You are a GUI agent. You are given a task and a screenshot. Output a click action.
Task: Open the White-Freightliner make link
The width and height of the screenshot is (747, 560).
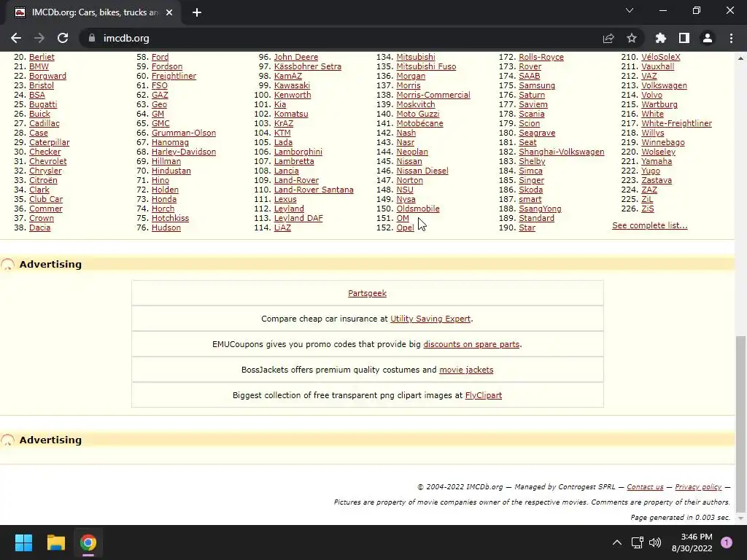[676, 123]
